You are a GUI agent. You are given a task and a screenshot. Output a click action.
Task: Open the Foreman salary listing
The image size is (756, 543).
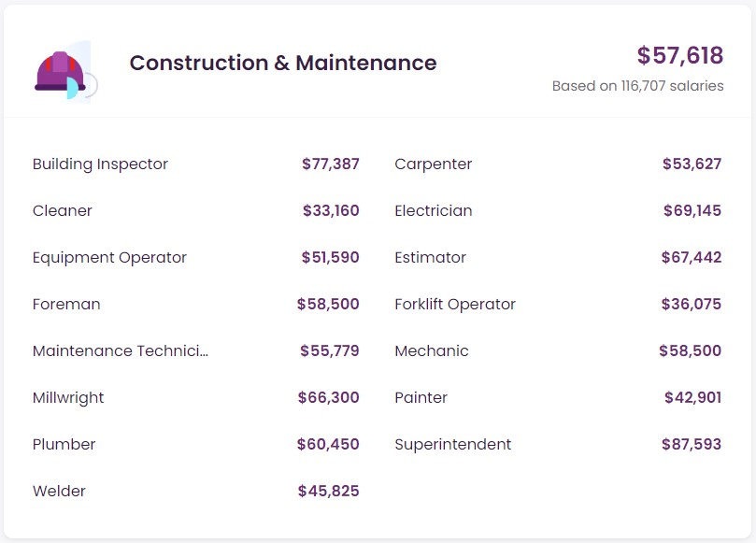pyautogui.click(x=66, y=305)
